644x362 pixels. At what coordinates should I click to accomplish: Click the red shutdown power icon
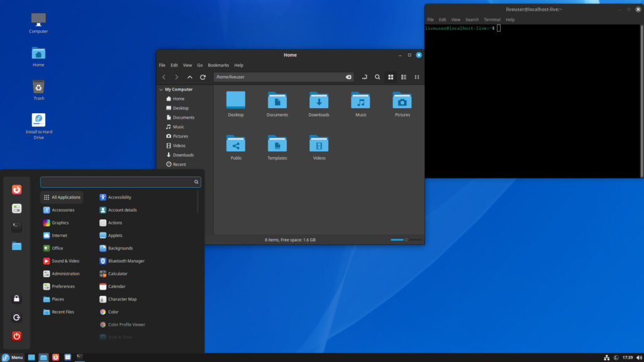pos(17,336)
